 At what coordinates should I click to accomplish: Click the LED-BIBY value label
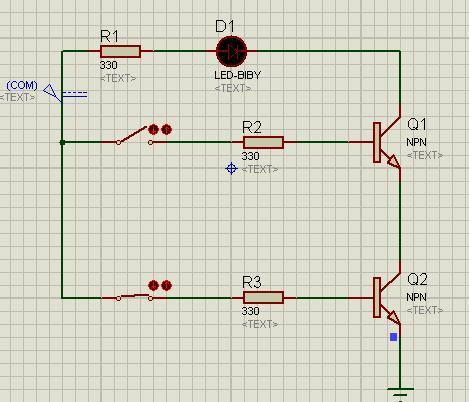coord(238,75)
